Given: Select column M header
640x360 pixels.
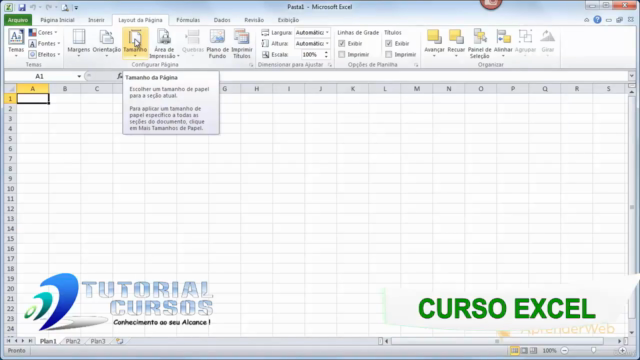Looking at the screenshot, I should click(x=417, y=89).
